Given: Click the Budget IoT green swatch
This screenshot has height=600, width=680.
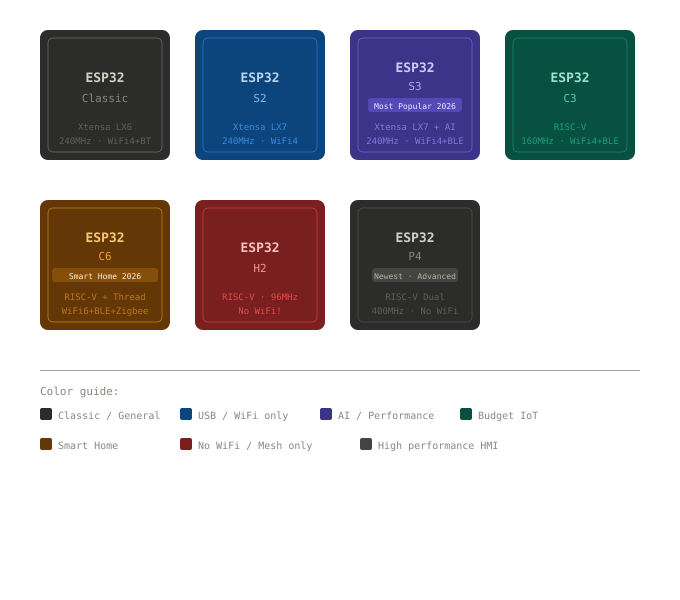Looking at the screenshot, I should tap(466, 414).
